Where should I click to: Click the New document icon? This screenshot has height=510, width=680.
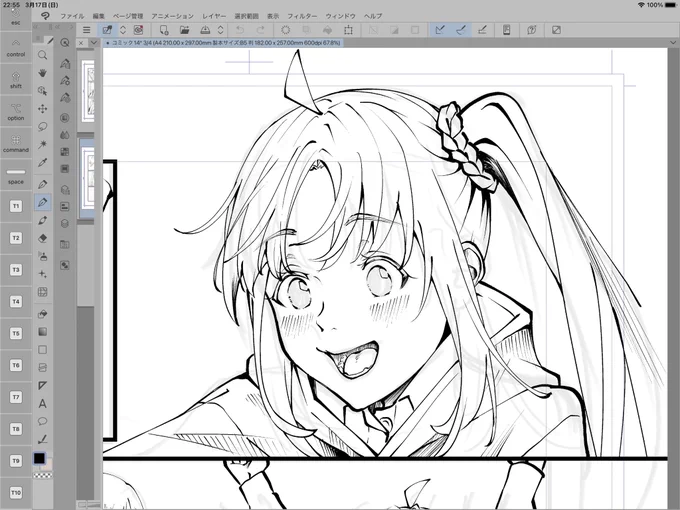163,30
